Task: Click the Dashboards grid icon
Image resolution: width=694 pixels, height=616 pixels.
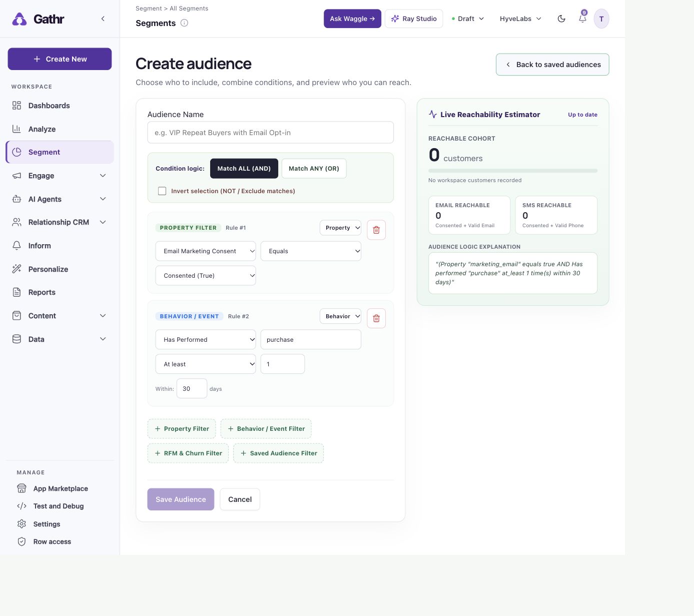Action: [17, 106]
